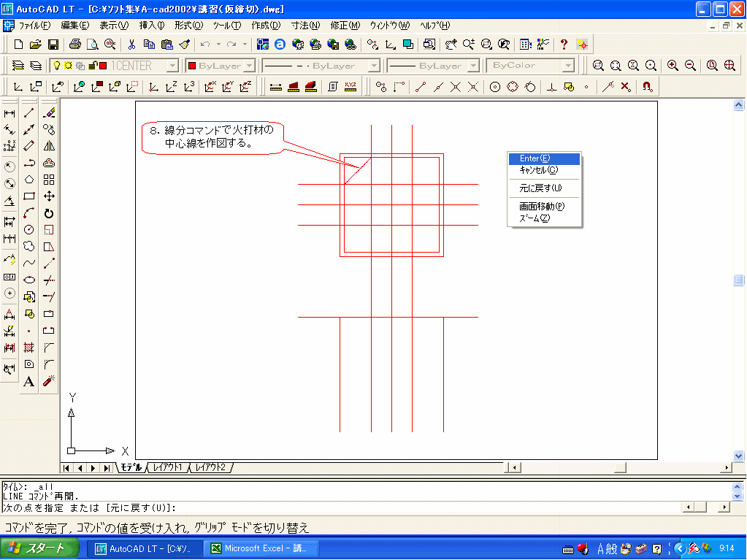
Task: Click the drawing area's vertical scroll up arrow
Action: point(738,105)
